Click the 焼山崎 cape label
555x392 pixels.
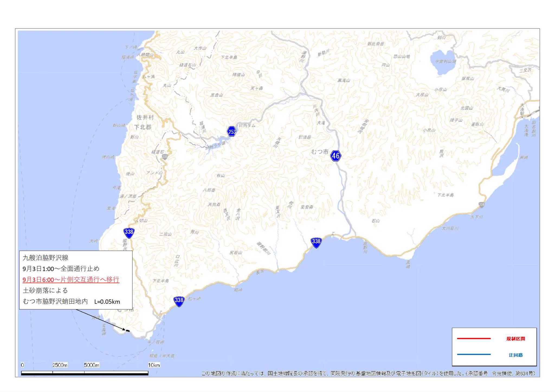pyautogui.click(x=108, y=157)
